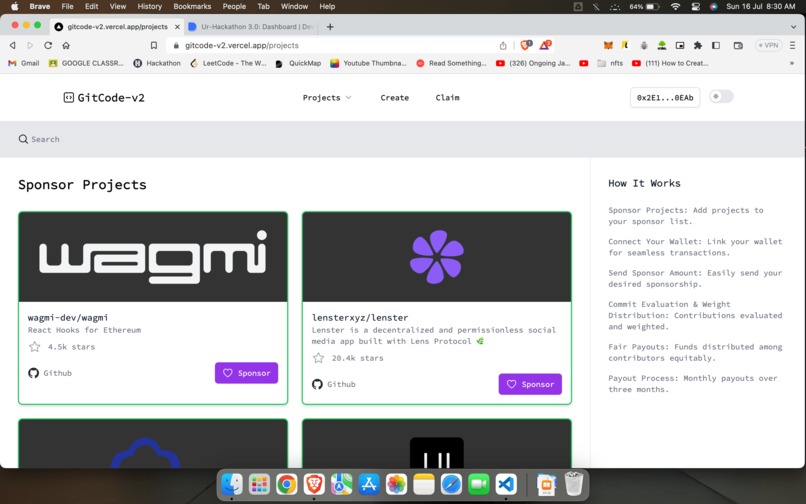Click the 'Sponsor Projects' heading
This screenshot has height=504, width=806.
coord(82,185)
